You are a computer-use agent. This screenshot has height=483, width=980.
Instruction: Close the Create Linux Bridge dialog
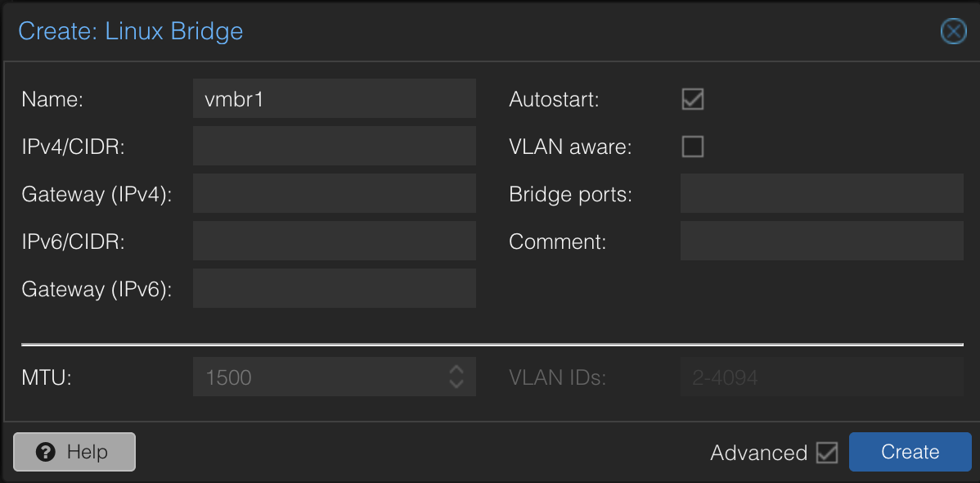coord(952,31)
